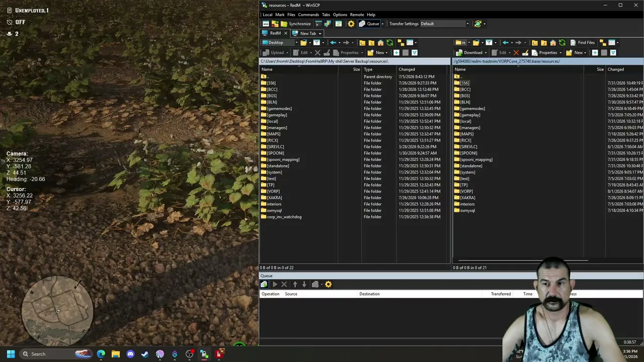Open Discord from the taskbar
644x362 pixels.
click(x=130, y=354)
